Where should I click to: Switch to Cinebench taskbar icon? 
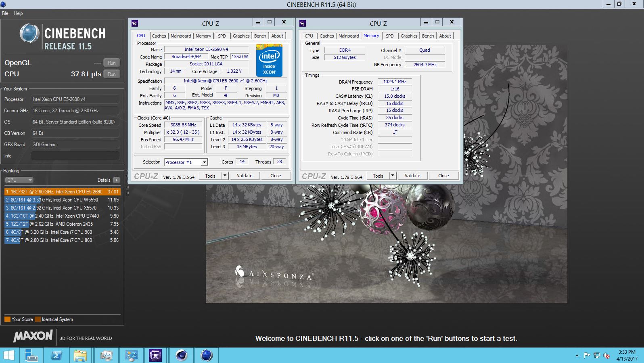pos(207,355)
